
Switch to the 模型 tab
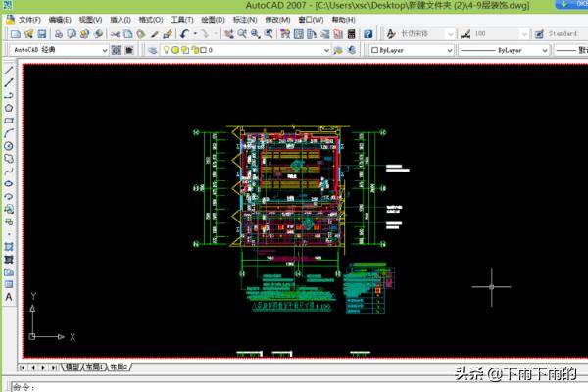[x=72, y=367]
